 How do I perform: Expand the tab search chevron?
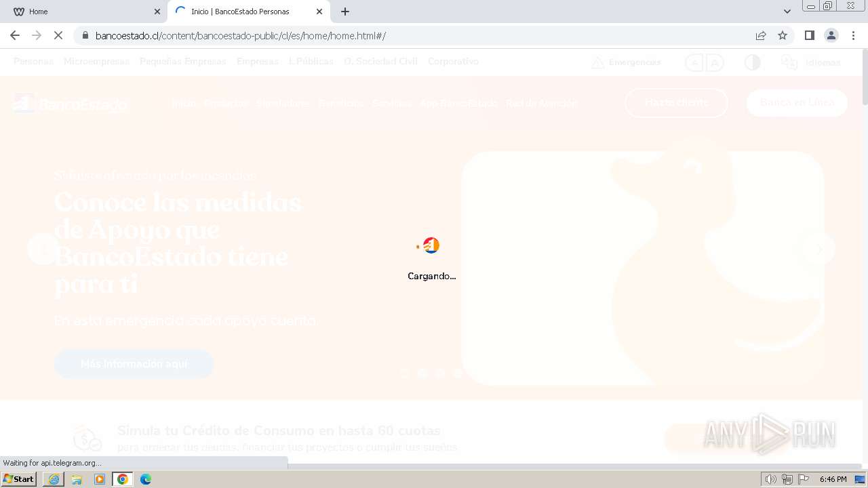tap(787, 12)
